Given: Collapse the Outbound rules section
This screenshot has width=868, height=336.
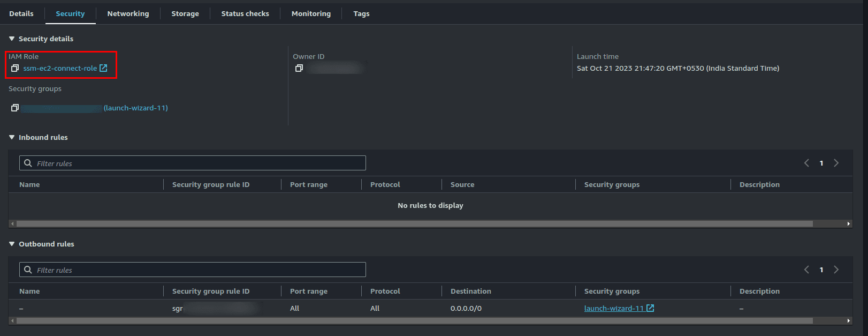Looking at the screenshot, I should pyautogui.click(x=12, y=244).
